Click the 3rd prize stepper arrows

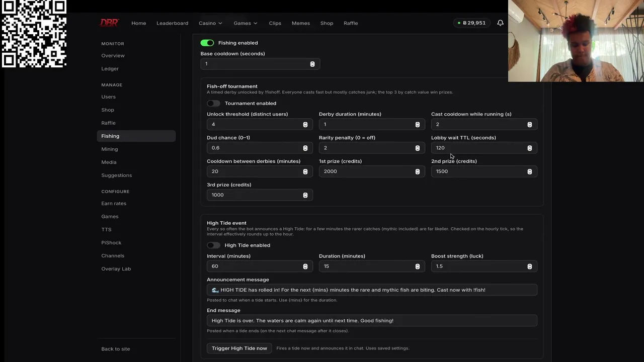click(x=305, y=195)
